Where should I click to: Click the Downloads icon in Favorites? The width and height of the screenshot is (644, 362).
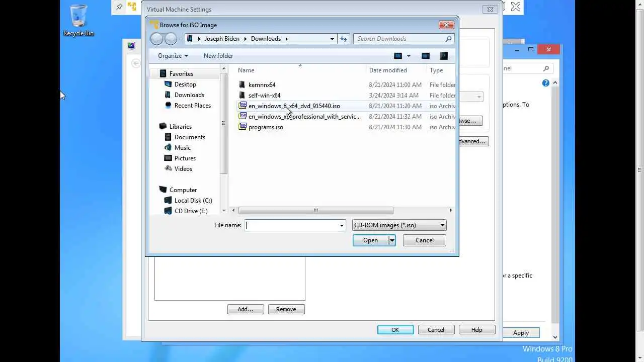point(168,95)
